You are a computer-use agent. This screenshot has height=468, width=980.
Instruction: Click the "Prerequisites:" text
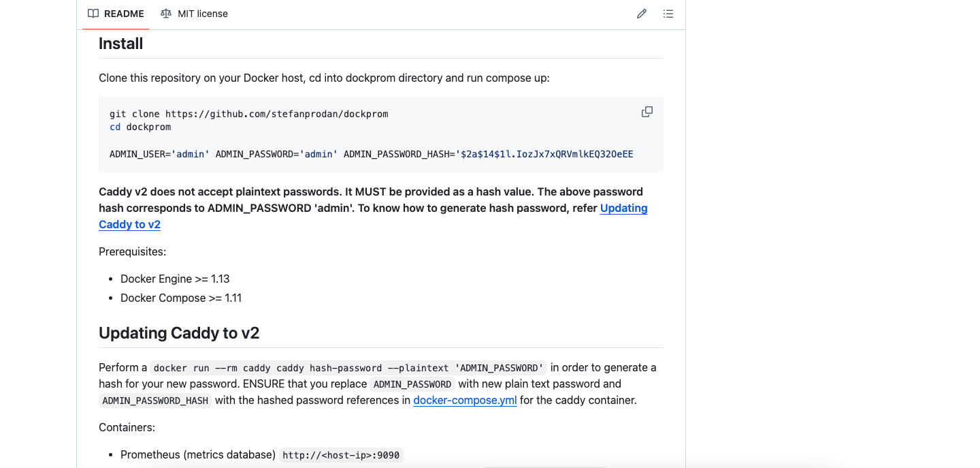pos(133,251)
